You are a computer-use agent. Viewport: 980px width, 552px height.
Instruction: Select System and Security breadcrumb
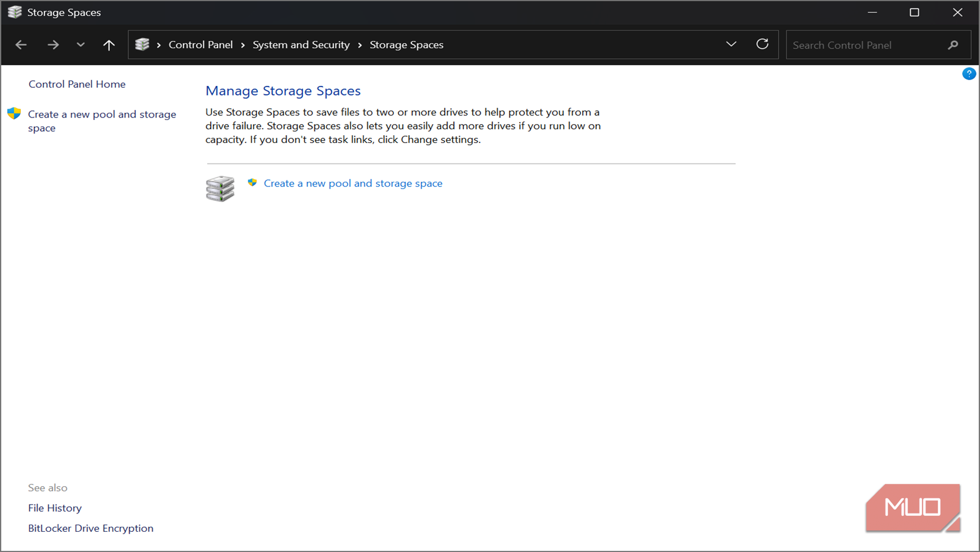pyautogui.click(x=301, y=45)
